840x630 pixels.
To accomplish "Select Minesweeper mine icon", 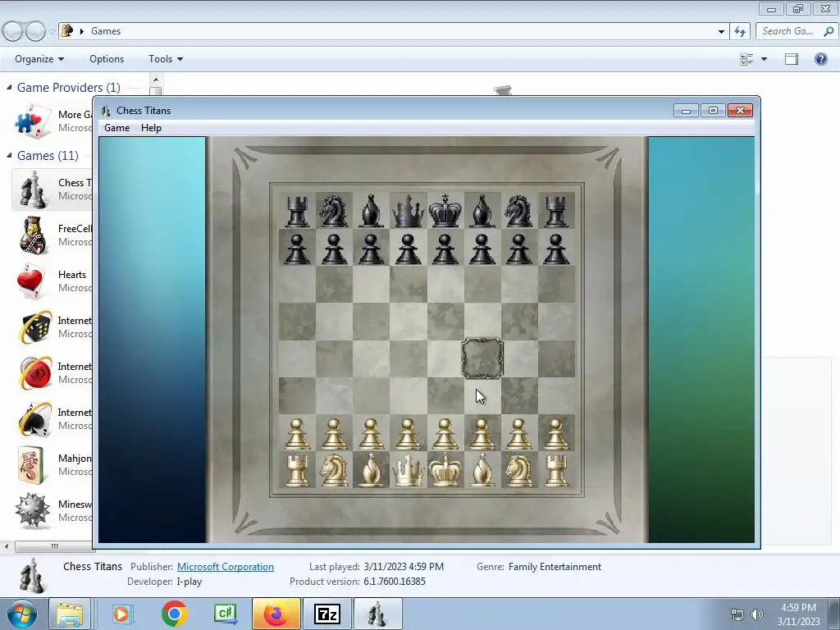I will pos(32,510).
